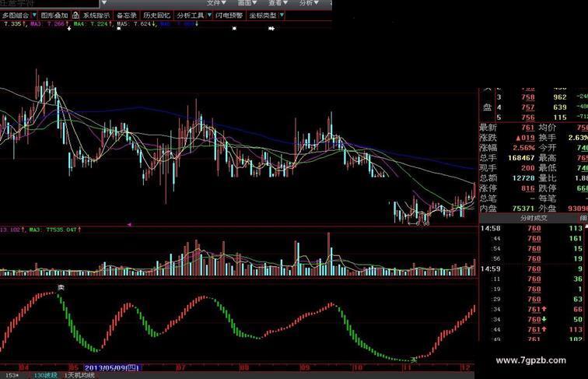Screen dimensions: 588x379
Task: Open the 分析 menu
Action: 309,2
